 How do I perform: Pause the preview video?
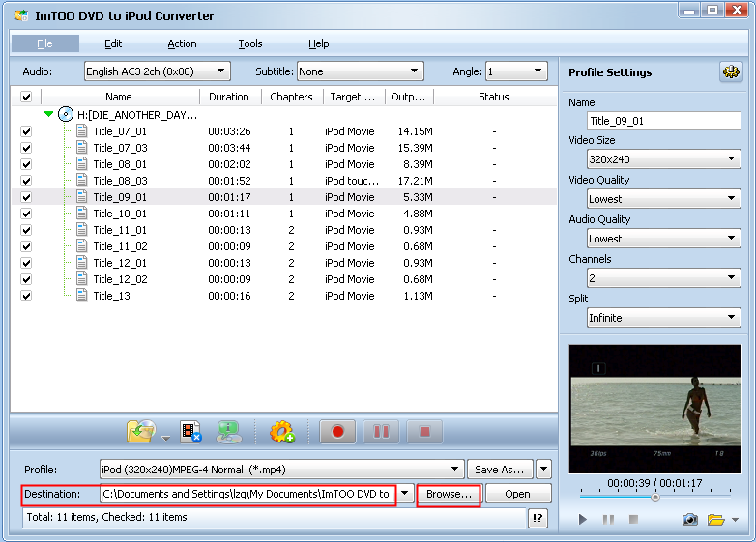pos(608,519)
